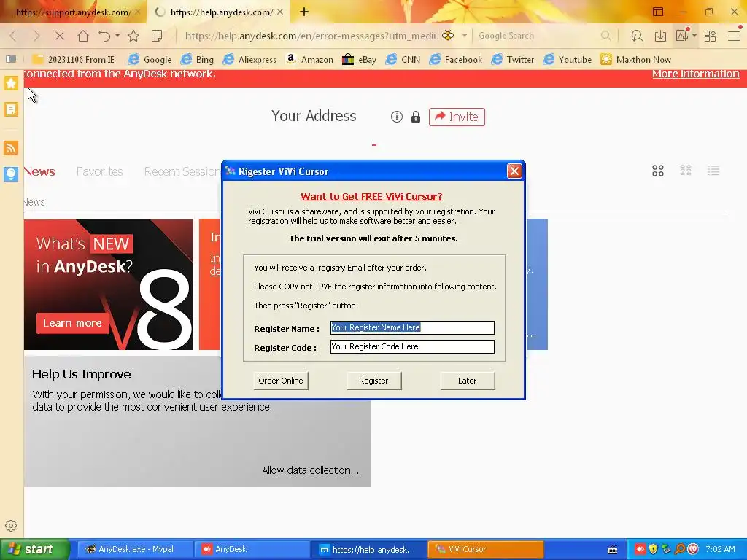Click the Register Name input field
Image resolution: width=747 pixels, height=560 pixels.
click(x=413, y=327)
